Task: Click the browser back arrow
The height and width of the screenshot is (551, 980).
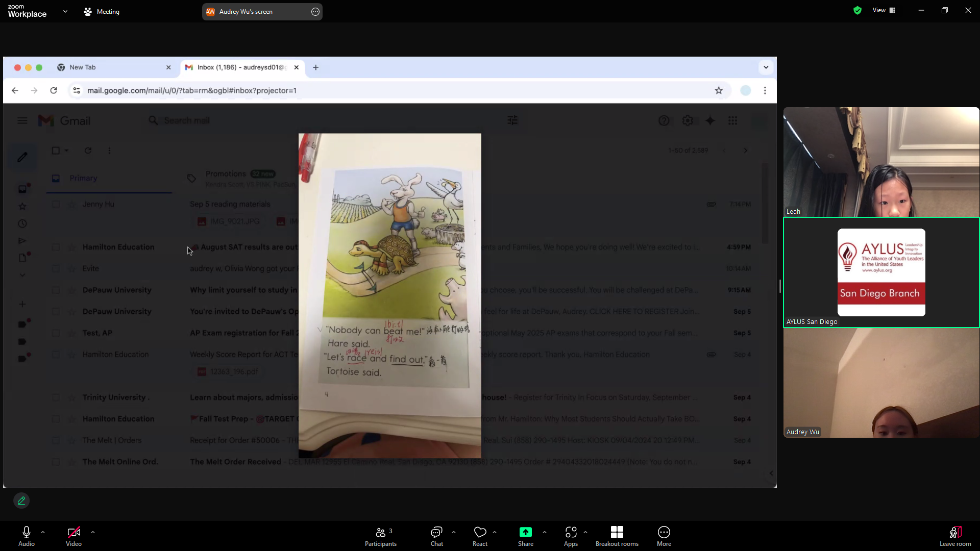Action: click(x=15, y=90)
